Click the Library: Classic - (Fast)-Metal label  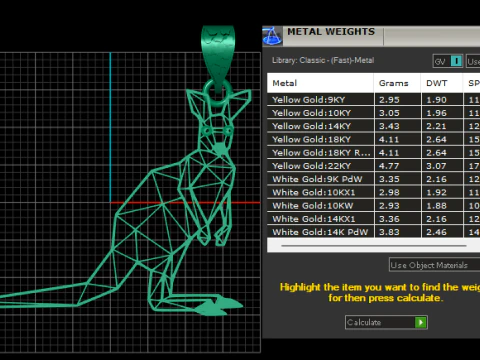coord(323,60)
